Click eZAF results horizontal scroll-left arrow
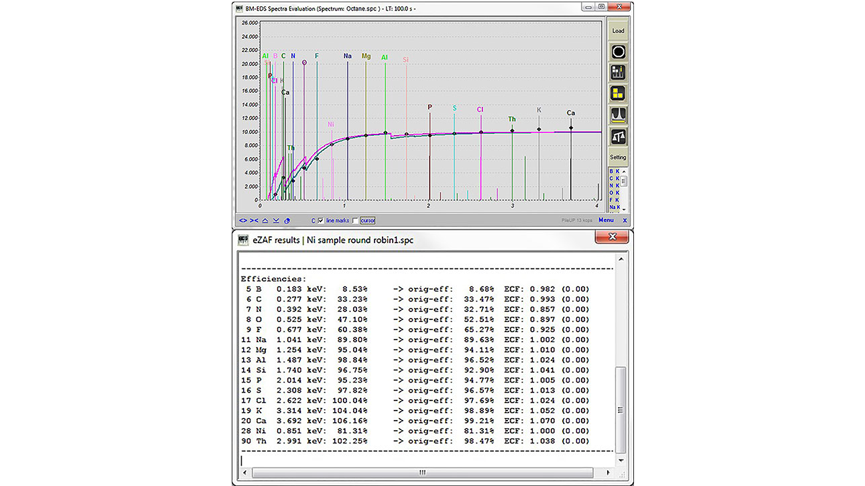This screenshot has width=865, height=486. (245, 473)
